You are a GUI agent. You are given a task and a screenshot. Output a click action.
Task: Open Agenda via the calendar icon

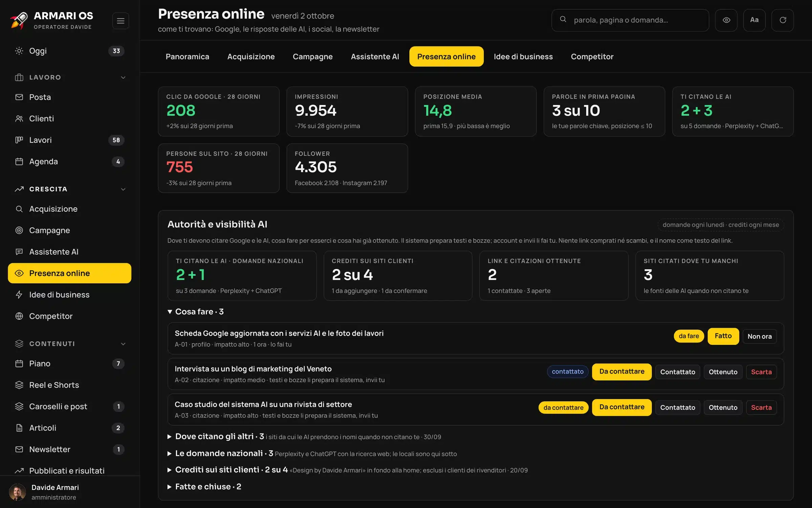pos(19,162)
